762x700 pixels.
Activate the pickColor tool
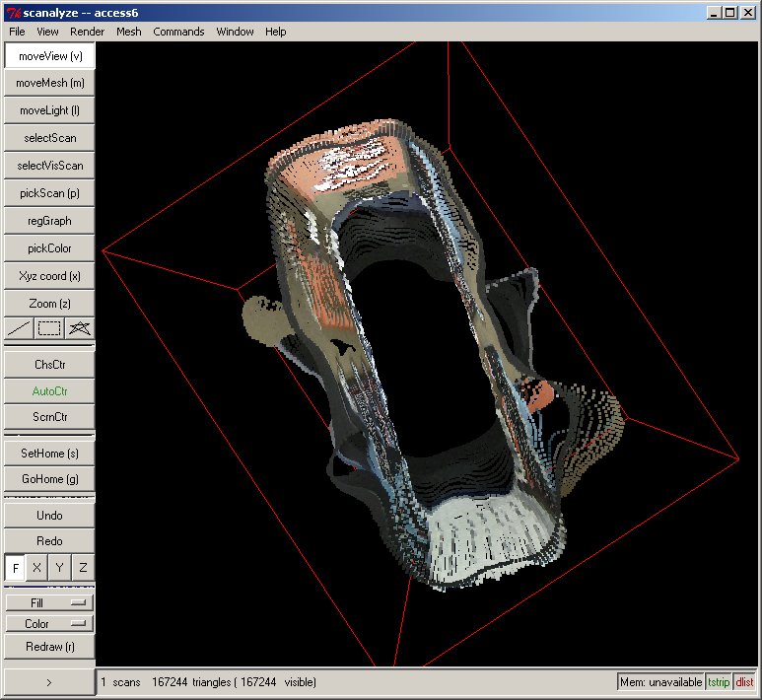49,248
